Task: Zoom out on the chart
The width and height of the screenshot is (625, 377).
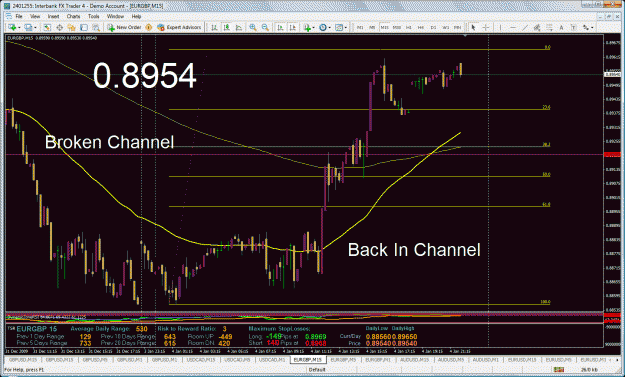Action: click(x=265, y=27)
